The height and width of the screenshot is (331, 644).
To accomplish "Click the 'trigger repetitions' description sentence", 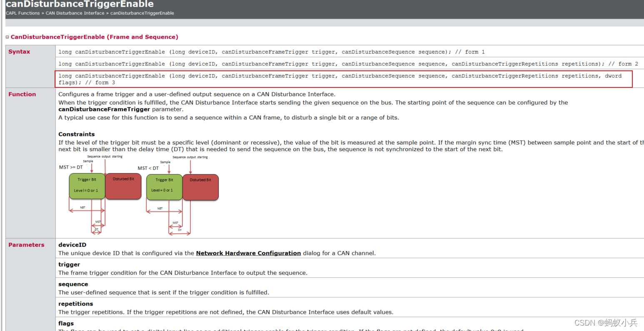I will [x=226, y=312].
